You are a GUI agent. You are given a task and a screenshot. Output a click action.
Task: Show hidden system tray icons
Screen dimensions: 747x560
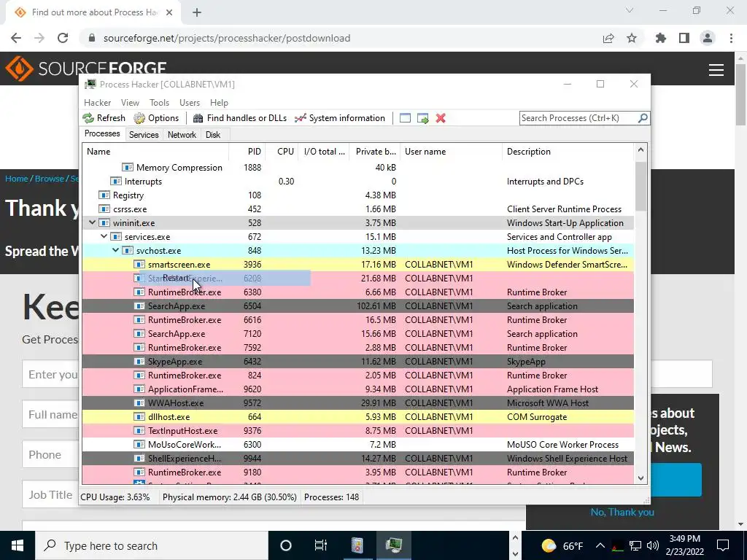click(x=600, y=545)
